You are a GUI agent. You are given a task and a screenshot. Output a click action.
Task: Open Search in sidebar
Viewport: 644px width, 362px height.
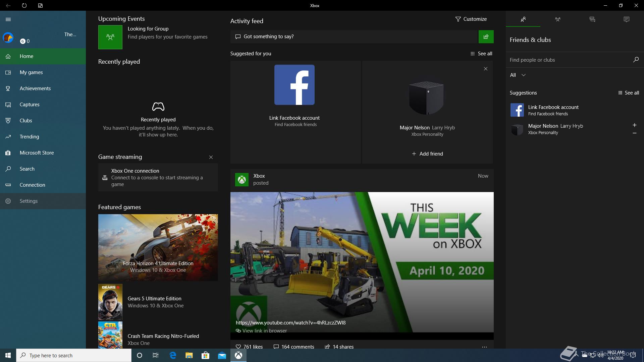[43, 169]
